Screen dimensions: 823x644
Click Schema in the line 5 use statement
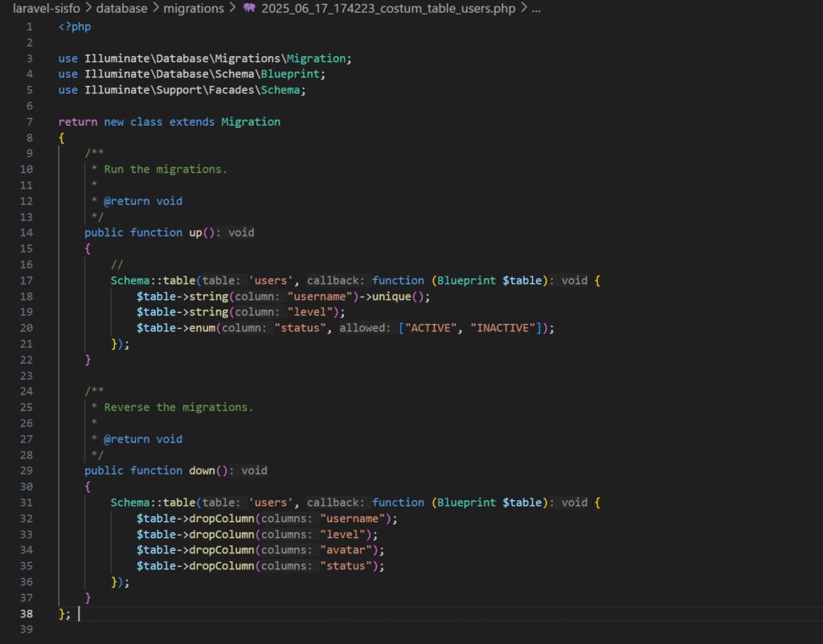click(x=283, y=90)
